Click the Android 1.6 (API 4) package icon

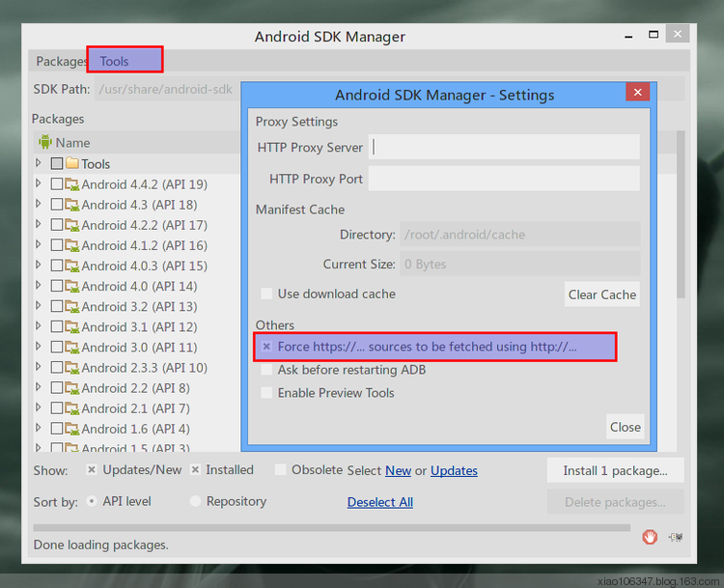(x=71, y=429)
